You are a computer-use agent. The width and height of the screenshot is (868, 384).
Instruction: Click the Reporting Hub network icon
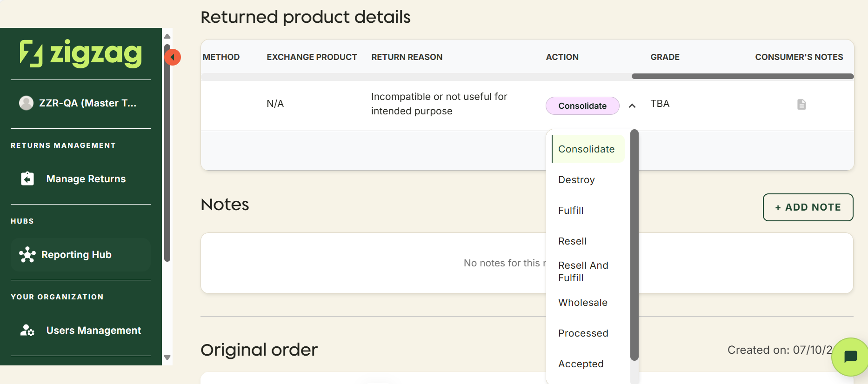point(27,254)
